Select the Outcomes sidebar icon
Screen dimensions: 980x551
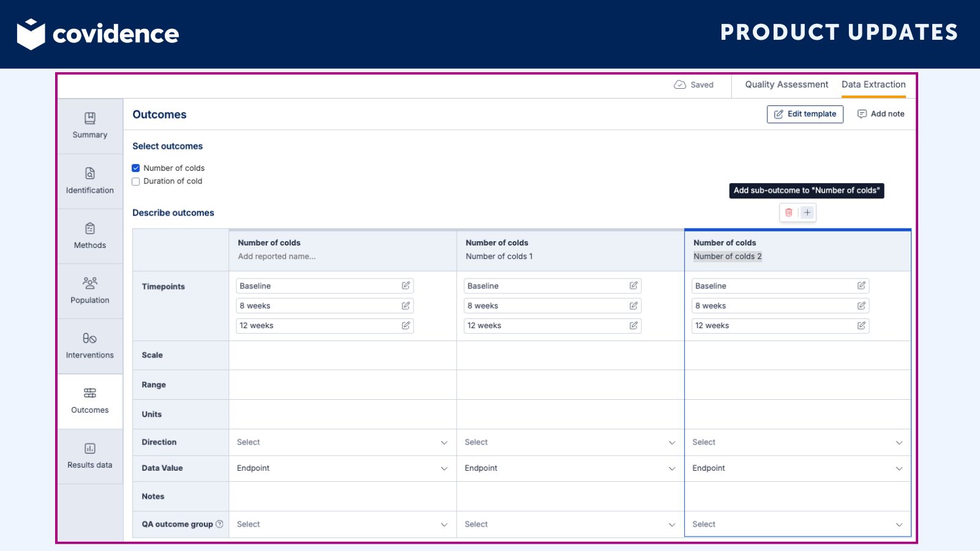(90, 393)
